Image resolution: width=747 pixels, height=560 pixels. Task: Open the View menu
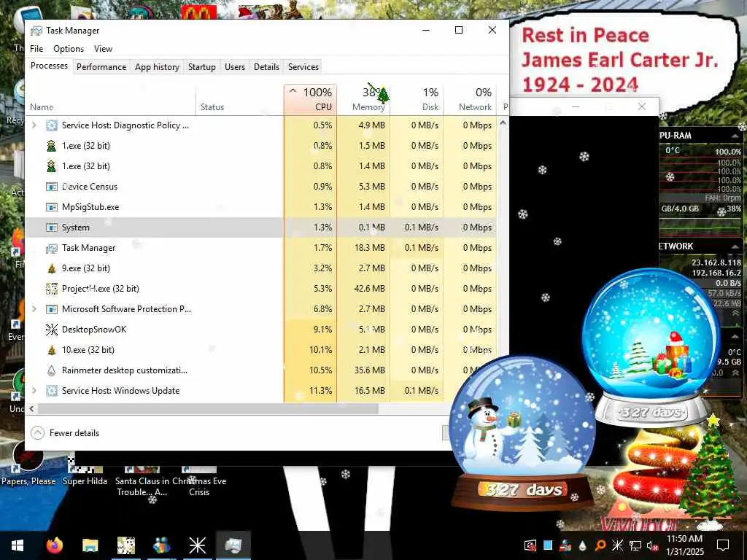(103, 49)
